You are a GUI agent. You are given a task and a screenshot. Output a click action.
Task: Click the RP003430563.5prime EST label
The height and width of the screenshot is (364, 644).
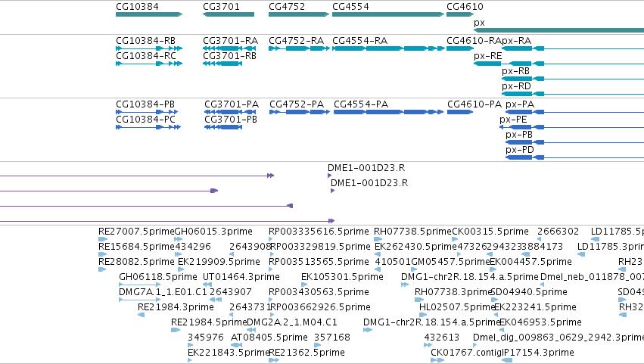pyautogui.click(x=319, y=293)
